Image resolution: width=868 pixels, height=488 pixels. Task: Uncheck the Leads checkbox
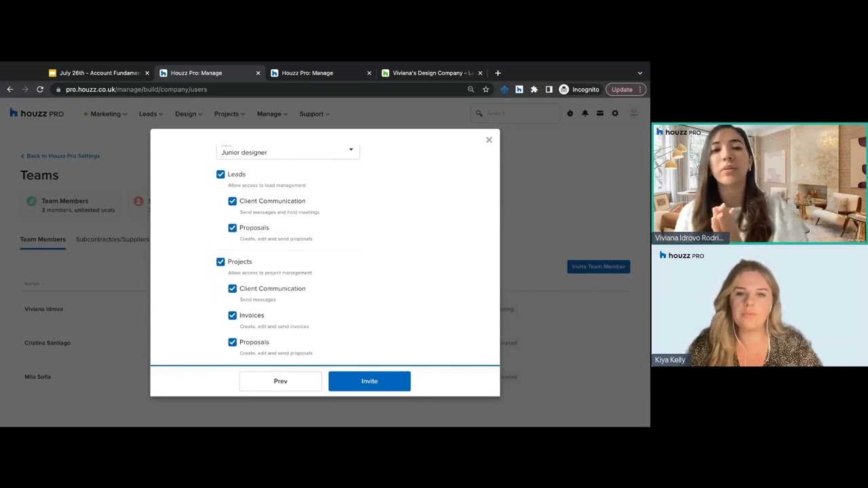(x=220, y=174)
